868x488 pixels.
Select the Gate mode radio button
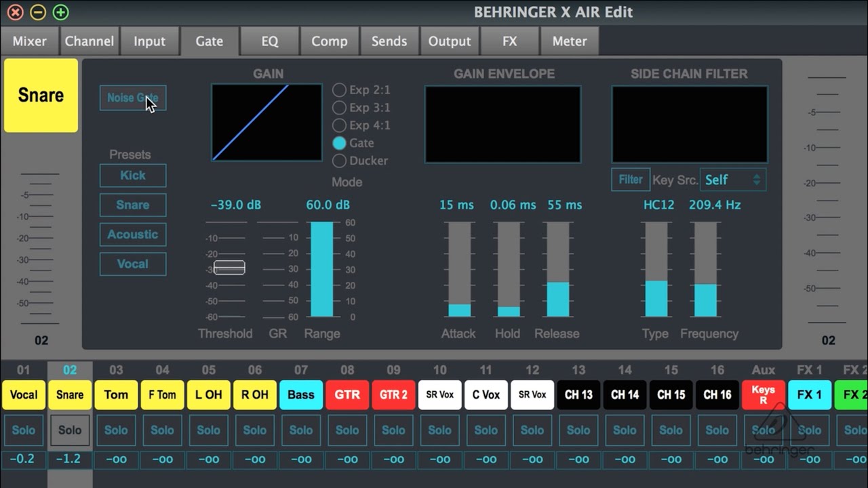point(339,143)
